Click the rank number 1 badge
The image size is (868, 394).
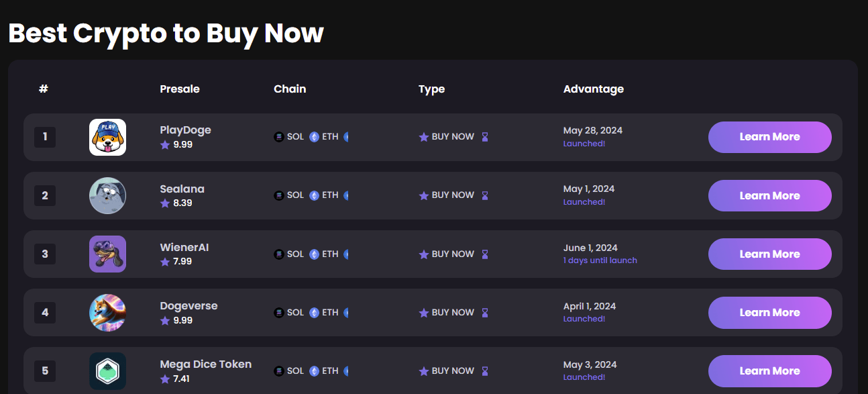pyautogui.click(x=45, y=137)
